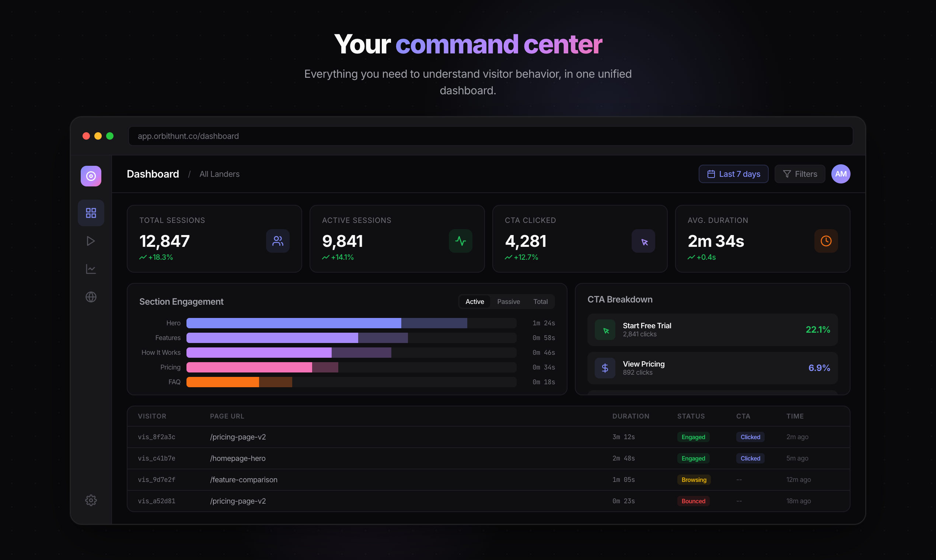Click the users icon in Total Sessions card
This screenshot has width=936, height=560.
278,241
